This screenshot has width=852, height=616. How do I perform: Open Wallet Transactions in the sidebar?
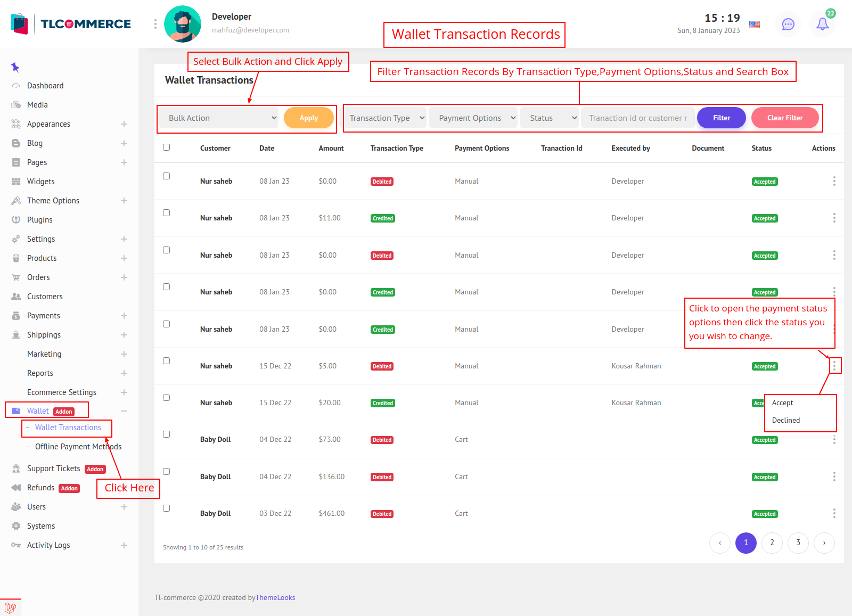[68, 428]
